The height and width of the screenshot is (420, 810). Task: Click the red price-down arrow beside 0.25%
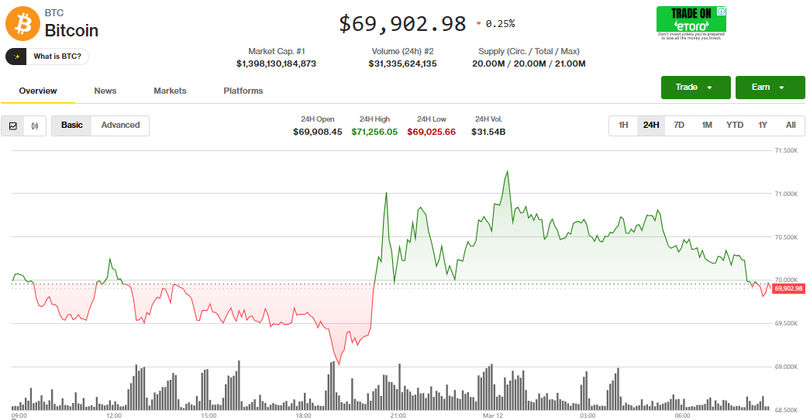coord(479,23)
